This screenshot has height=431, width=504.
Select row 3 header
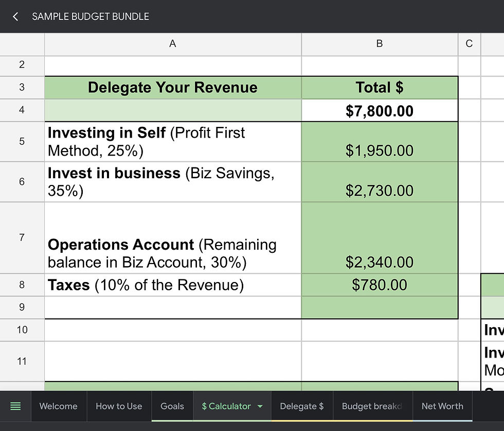(x=22, y=87)
